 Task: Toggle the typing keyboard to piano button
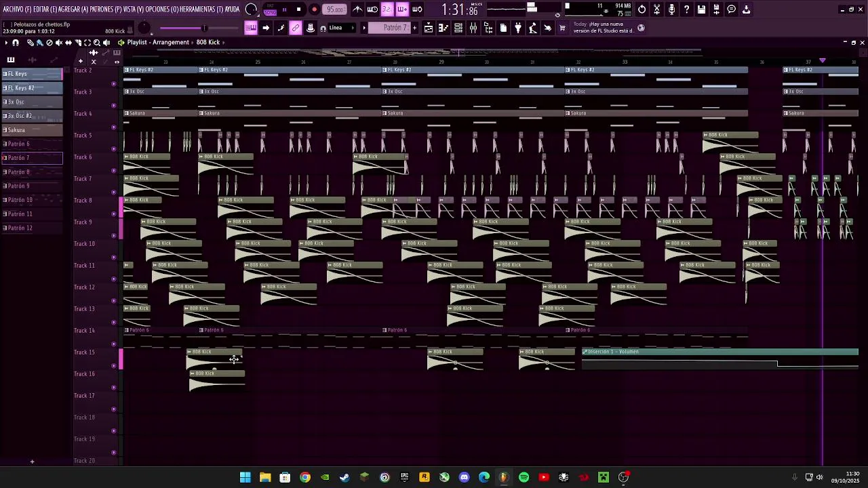(250, 28)
